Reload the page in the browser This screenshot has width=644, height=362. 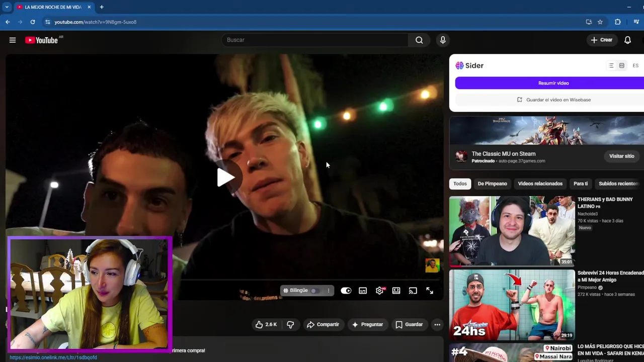pyautogui.click(x=33, y=22)
